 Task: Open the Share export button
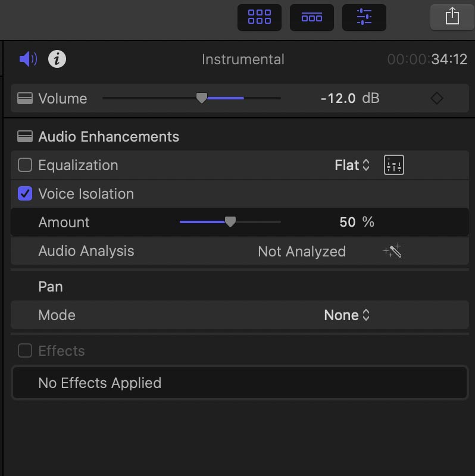452,17
